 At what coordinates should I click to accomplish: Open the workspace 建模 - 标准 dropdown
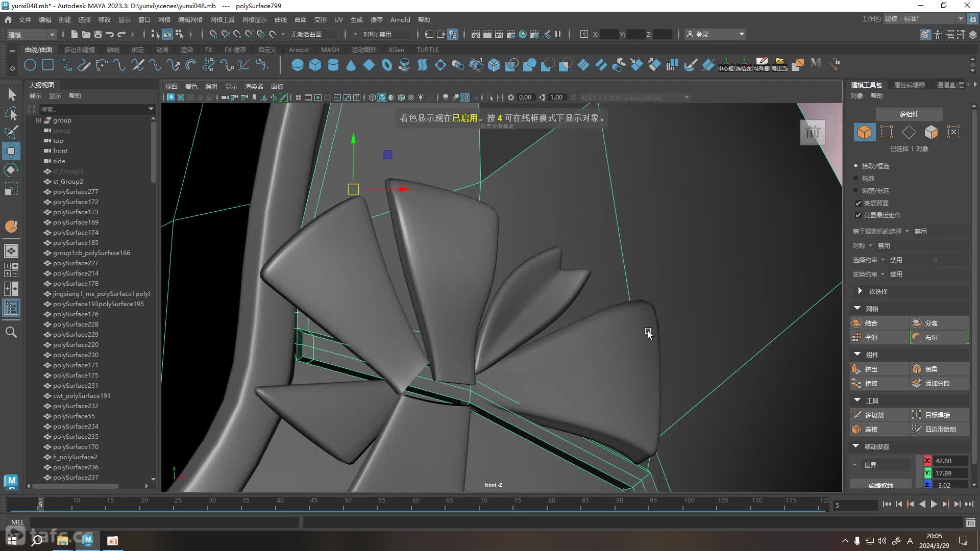pyautogui.click(x=924, y=19)
